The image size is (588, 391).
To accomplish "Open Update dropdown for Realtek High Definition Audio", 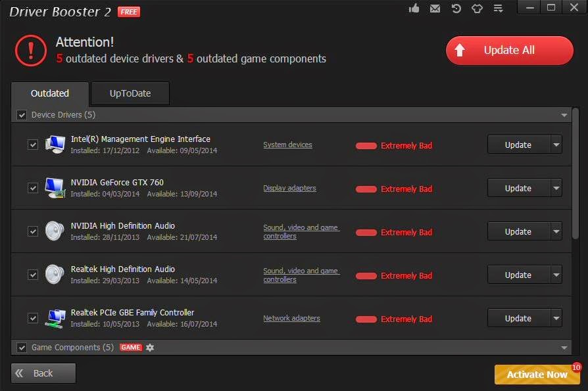I will (556, 275).
